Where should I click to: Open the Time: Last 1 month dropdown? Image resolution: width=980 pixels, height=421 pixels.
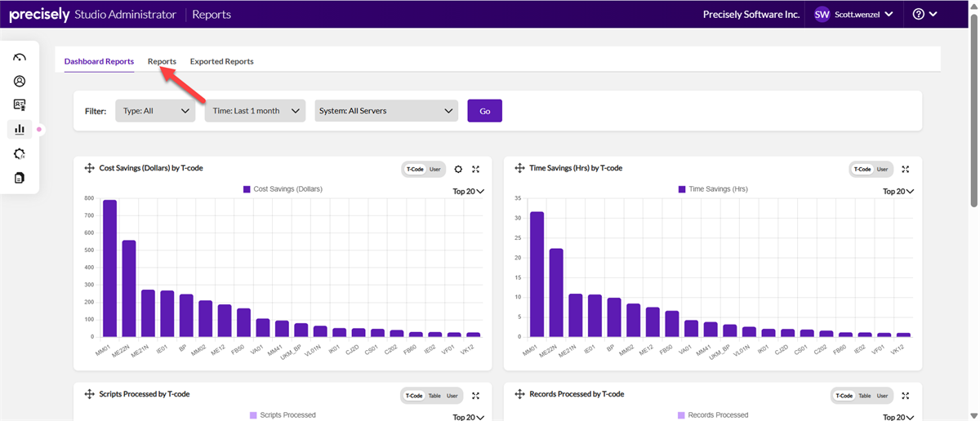[x=255, y=111]
